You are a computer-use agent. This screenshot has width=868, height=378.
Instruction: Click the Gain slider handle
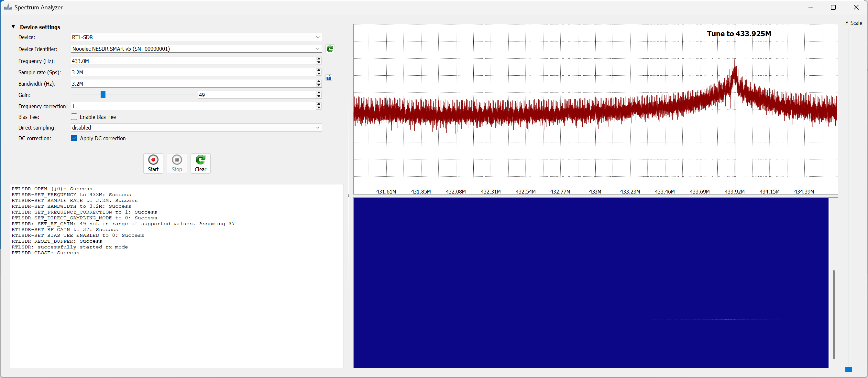pos(103,95)
